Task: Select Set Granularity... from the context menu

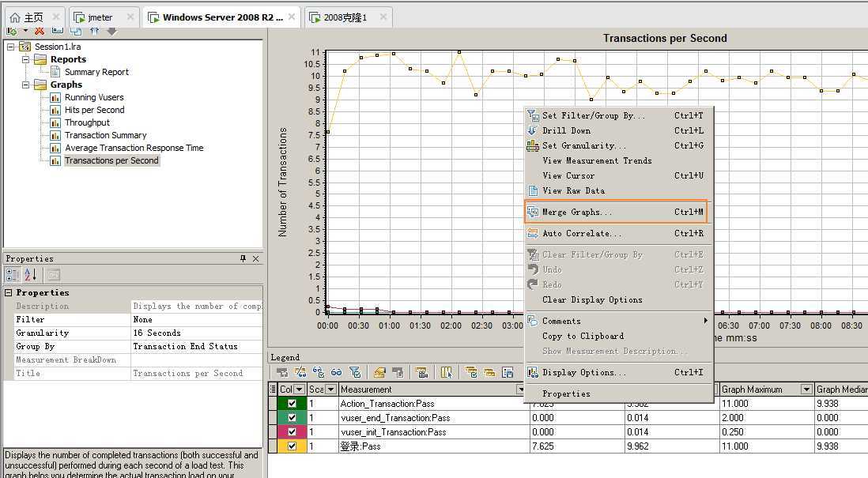Action: (617, 145)
